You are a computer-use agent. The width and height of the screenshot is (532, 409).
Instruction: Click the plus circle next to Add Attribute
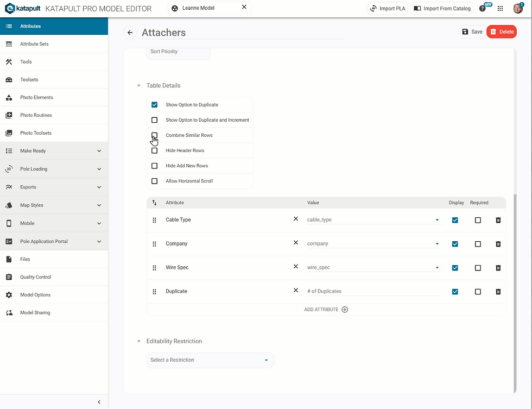pyautogui.click(x=345, y=310)
